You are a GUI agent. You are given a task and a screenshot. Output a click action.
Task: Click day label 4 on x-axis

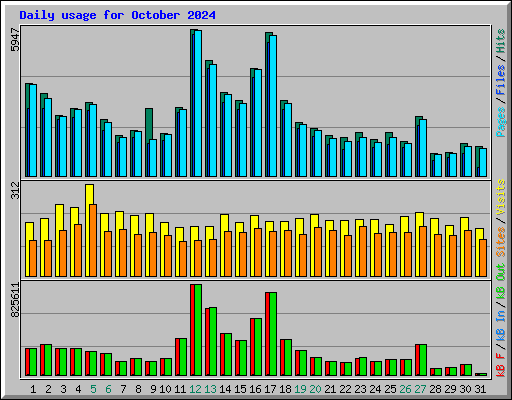[x=78, y=389]
